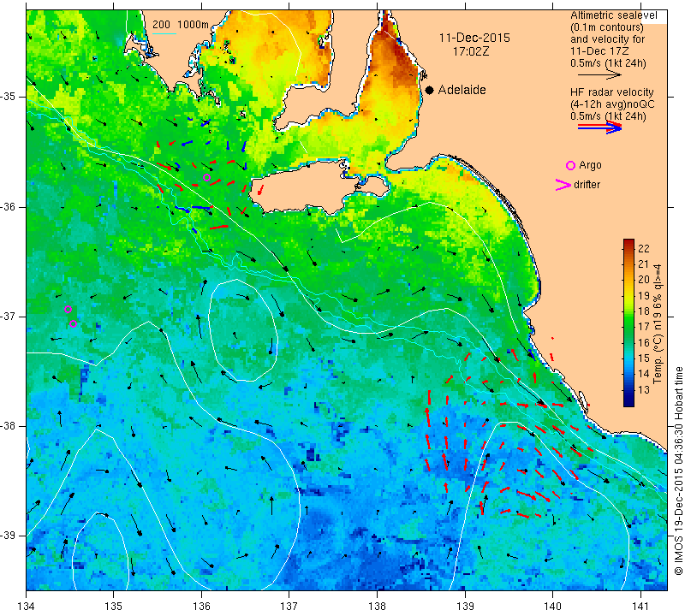The image size is (685, 616).
Task: Click the longitude axis label 135
Action: coord(114,606)
